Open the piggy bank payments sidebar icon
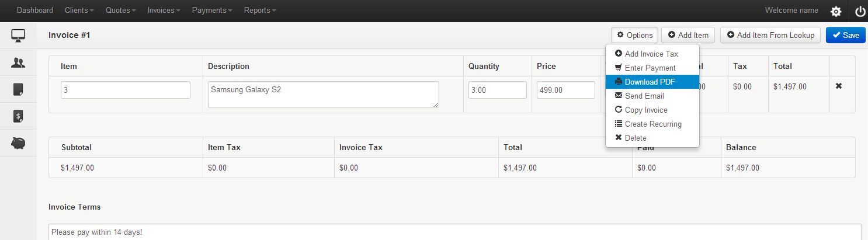868x240 pixels. (18, 143)
